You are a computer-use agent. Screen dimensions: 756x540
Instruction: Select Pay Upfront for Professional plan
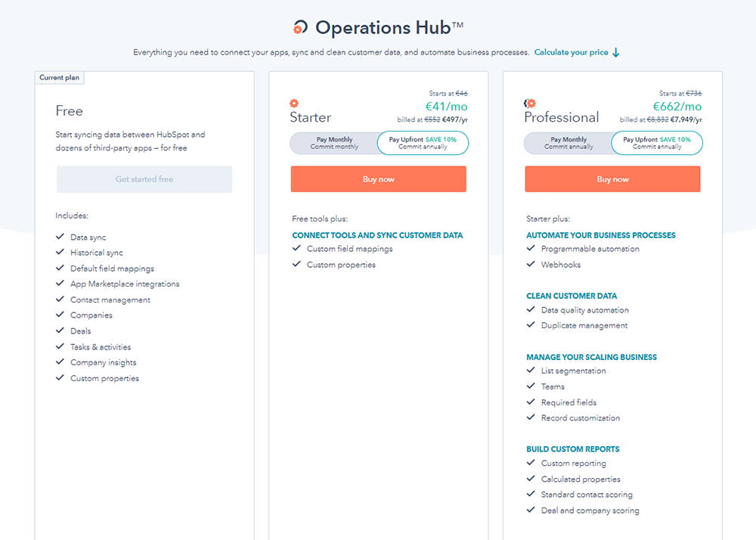[x=657, y=143]
